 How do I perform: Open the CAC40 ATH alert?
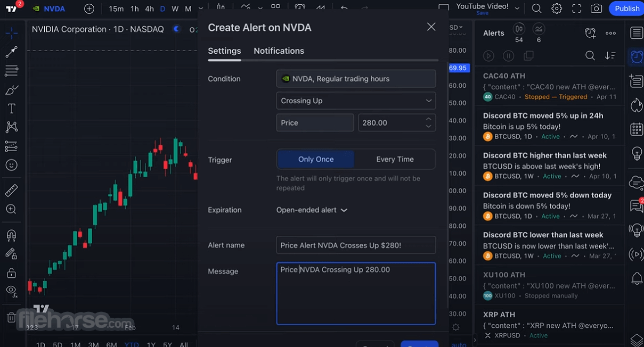(550, 86)
